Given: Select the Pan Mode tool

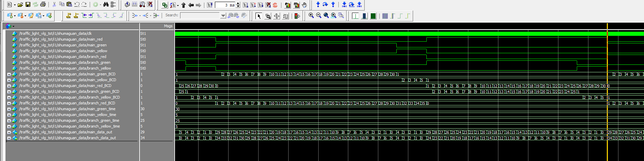Looking at the screenshot, I should (x=277, y=16).
